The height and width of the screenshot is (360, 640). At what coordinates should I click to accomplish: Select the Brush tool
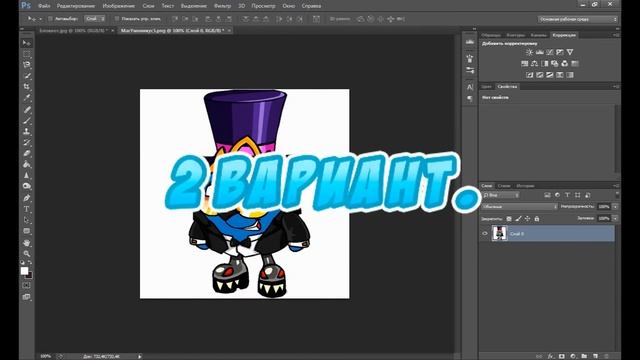27,120
